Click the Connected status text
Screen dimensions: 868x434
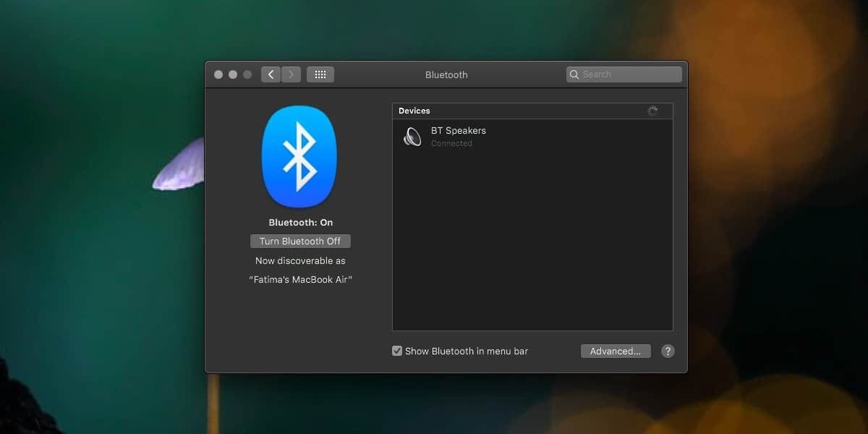(451, 143)
